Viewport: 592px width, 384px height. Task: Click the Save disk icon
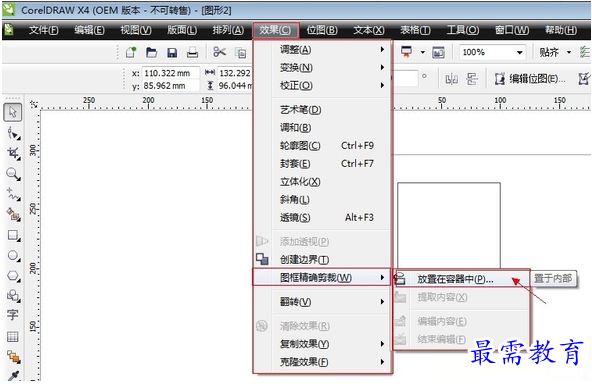(x=172, y=52)
